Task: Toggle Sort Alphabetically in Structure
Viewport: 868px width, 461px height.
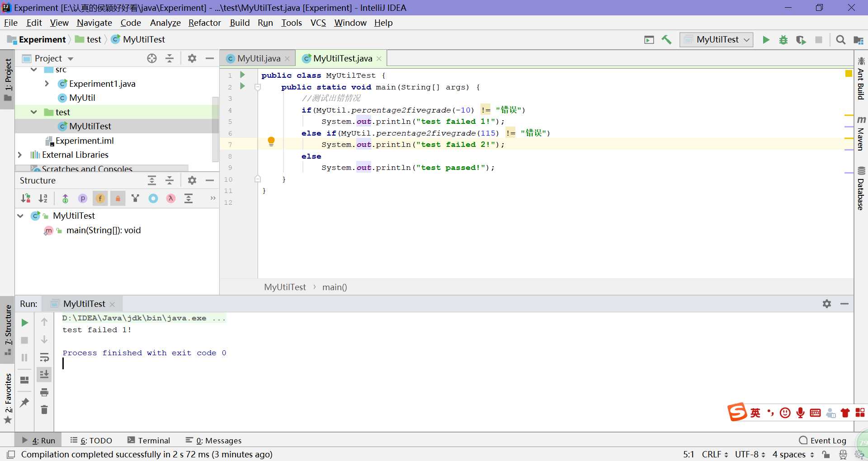Action: 43,198
